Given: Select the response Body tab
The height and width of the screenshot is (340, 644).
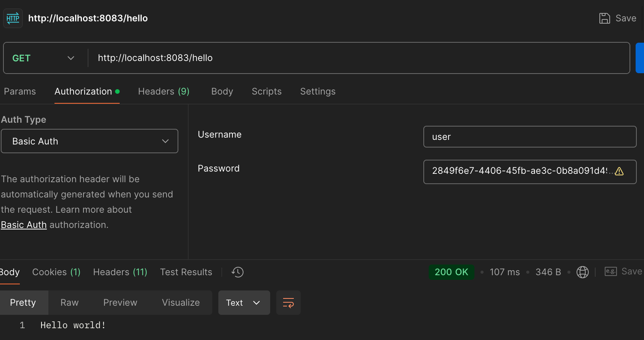Looking at the screenshot, I should click(x=10, y=272).
